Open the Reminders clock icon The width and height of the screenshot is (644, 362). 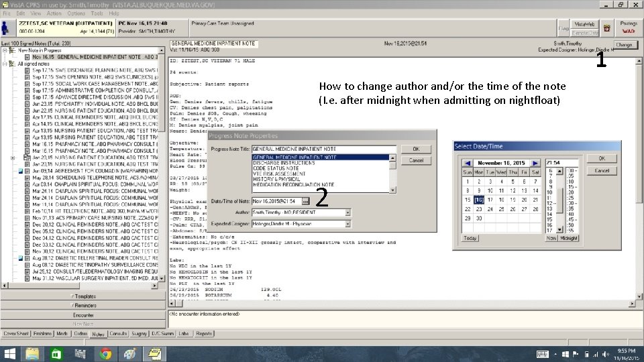point(606,28)
